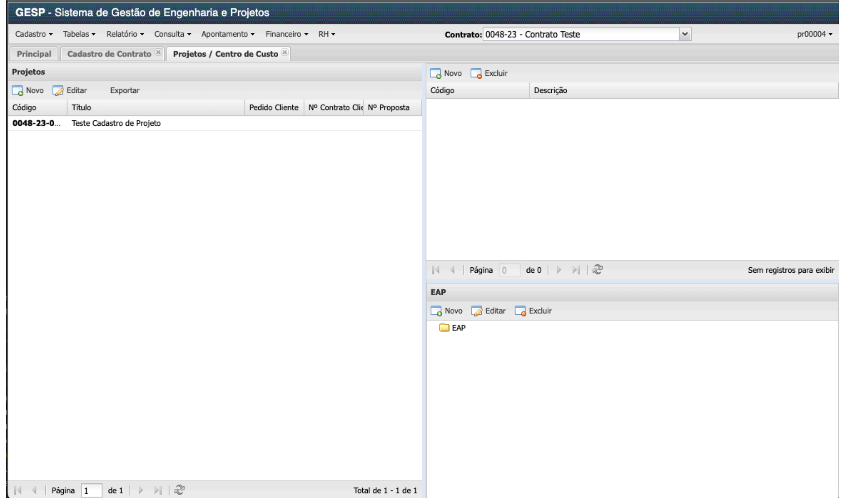Click Editar pencil icon in Projetos toolbar
The width and height of the screenshot is (843, 504).
pyautogui.click(x=58, y=91)
